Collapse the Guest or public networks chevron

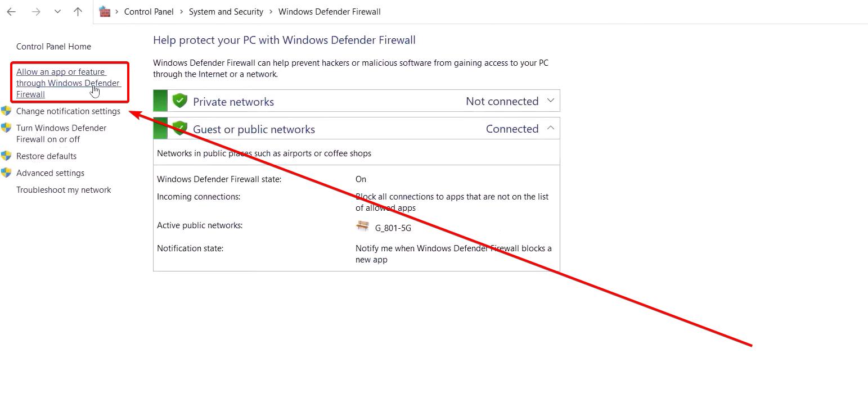point(551,128)
